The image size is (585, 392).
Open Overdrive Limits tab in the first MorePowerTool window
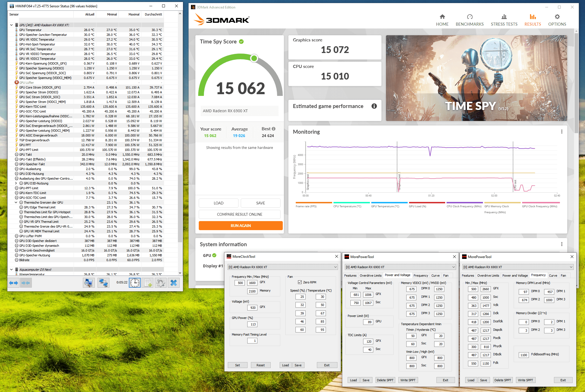(x=370, y=276)
